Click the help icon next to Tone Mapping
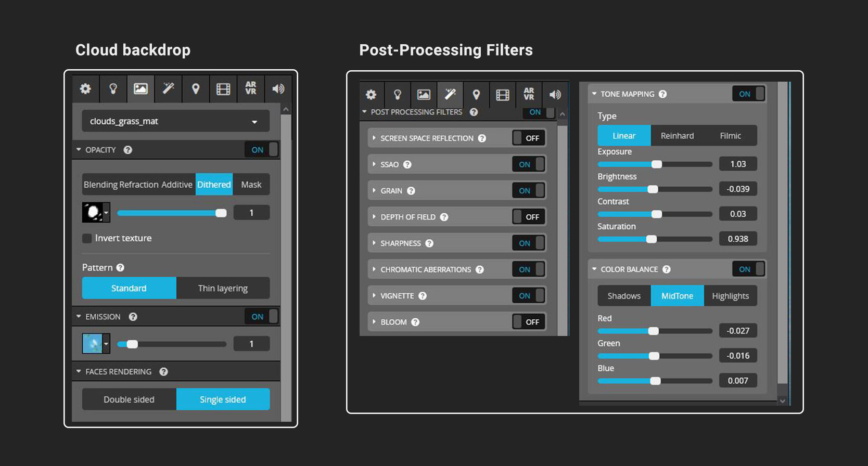 click(662, 94)
